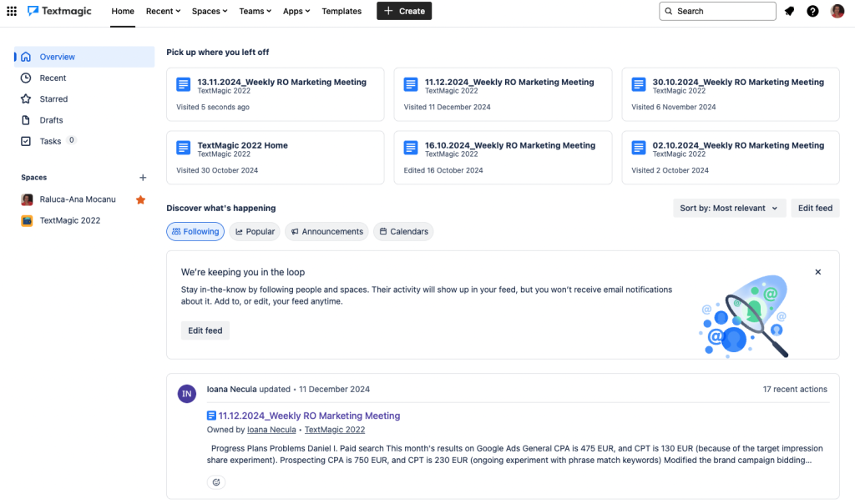
Task: Click the Textmagic logo
Action: 59,11
